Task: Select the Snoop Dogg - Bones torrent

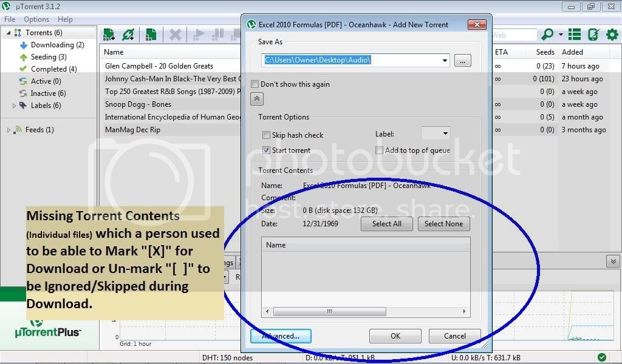Action: coord(138,104)
